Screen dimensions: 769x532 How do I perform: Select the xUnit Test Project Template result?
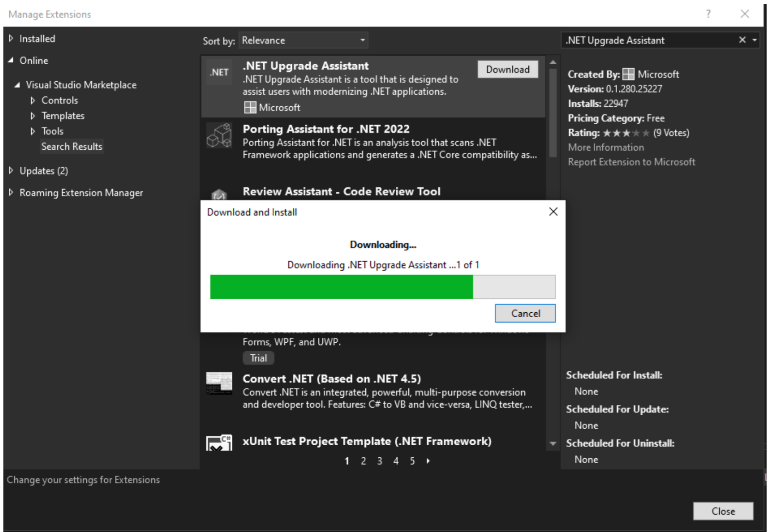click(x=373, y=442)
